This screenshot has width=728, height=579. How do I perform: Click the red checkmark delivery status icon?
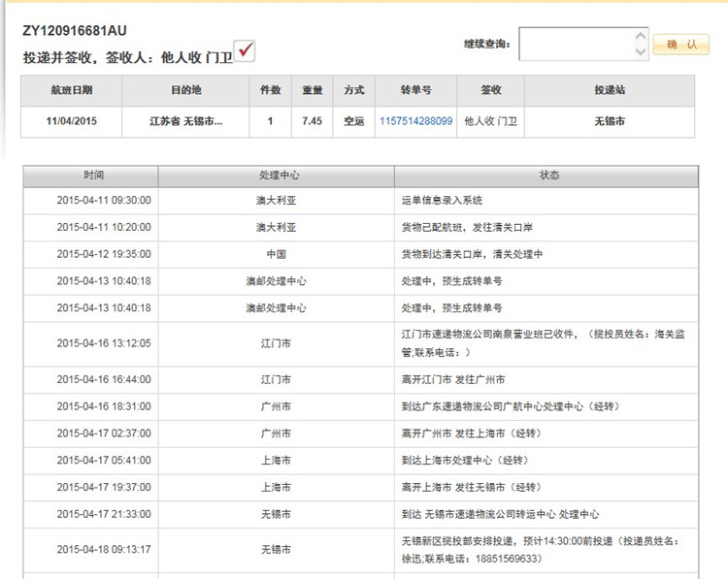[x=245, y=51]
